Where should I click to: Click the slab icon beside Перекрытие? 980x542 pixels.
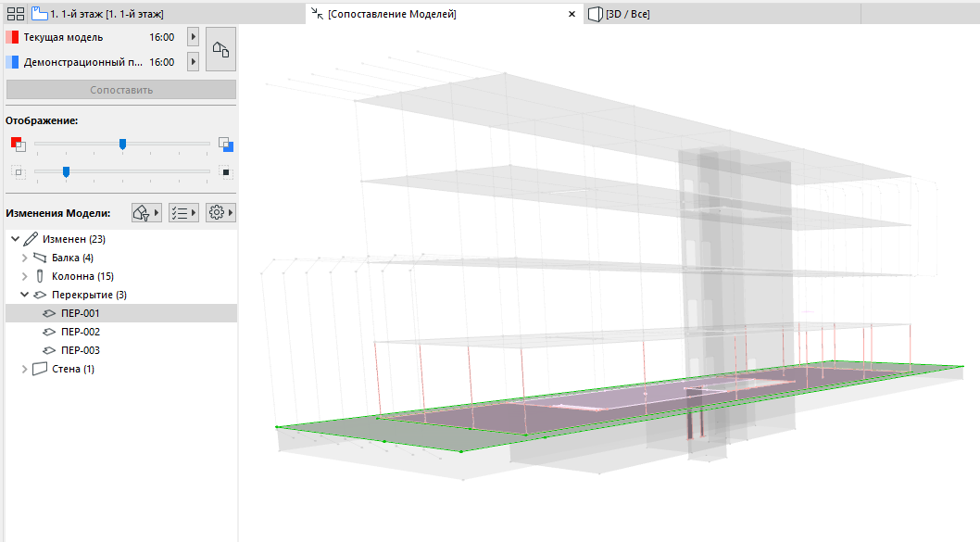(x=40, y=295)
